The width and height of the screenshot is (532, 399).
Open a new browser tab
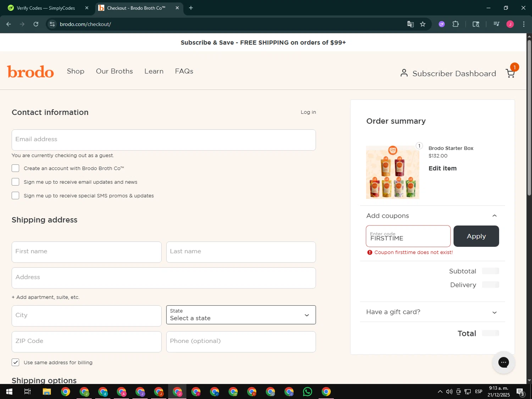click(x=191, y=8)
